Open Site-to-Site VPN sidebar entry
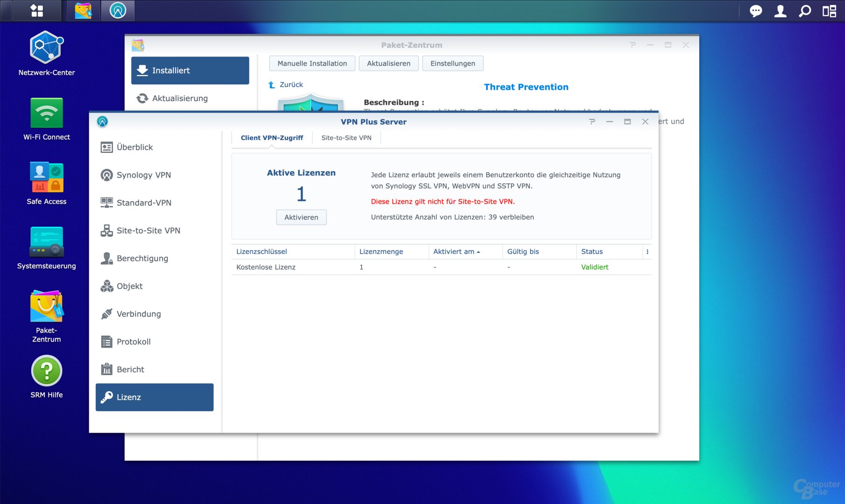The width and height of the screenshot is (845, 504). (x=155, y=231)
